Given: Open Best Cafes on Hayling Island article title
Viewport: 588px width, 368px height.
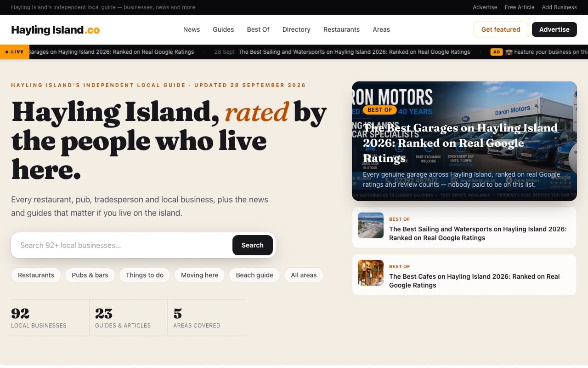Looking at the screenshot, I should (x=475, y=281).
